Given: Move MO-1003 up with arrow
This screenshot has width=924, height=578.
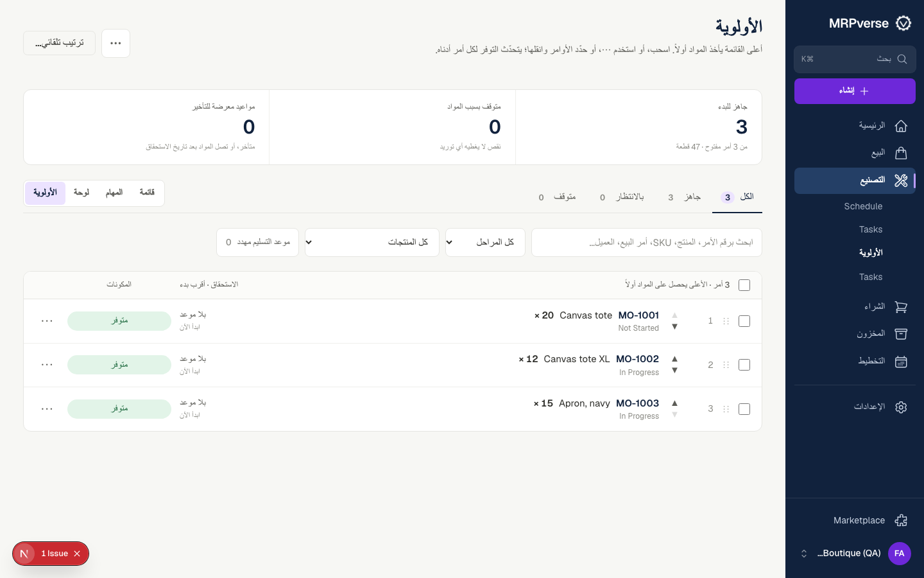Looking at the screenshot, I should 674,403.
